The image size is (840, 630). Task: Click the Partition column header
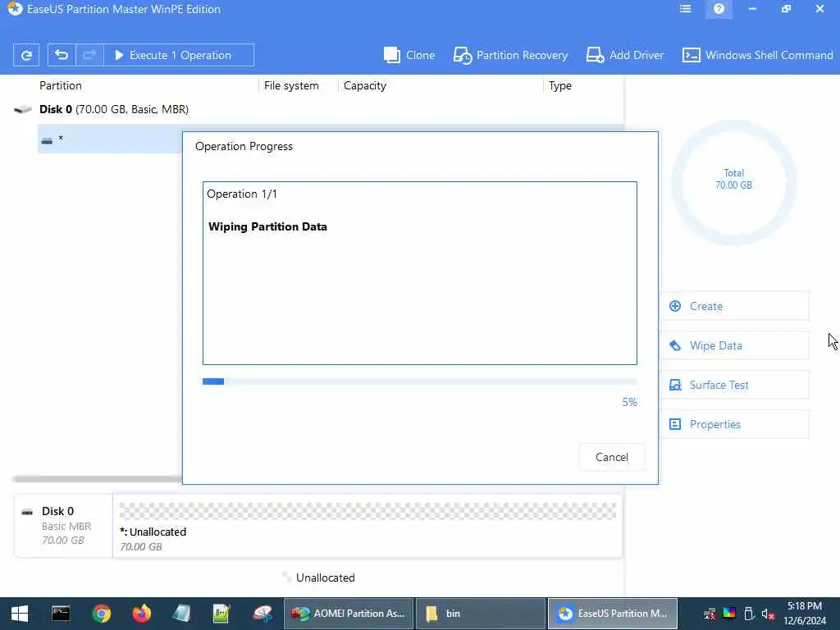coord(61,85)
